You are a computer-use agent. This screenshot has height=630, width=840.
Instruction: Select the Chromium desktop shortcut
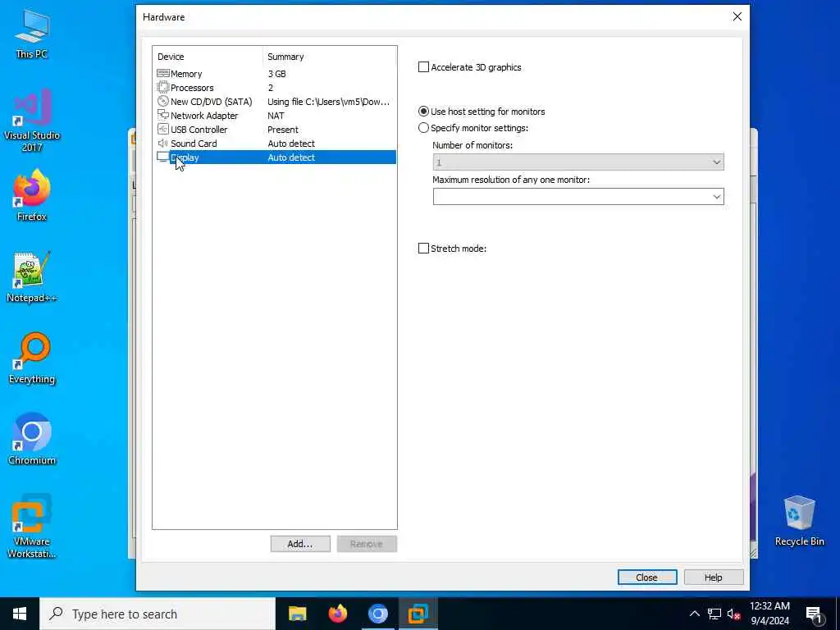coord(32,440)
